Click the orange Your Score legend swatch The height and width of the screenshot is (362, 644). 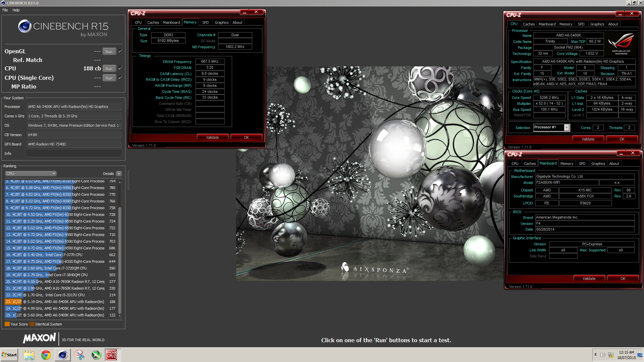point(7,324)
